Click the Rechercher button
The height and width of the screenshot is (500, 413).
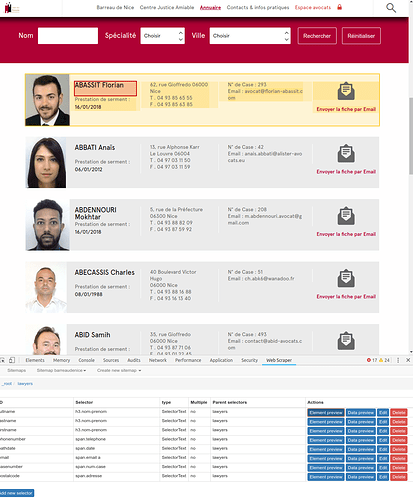(x=317, y=36)
